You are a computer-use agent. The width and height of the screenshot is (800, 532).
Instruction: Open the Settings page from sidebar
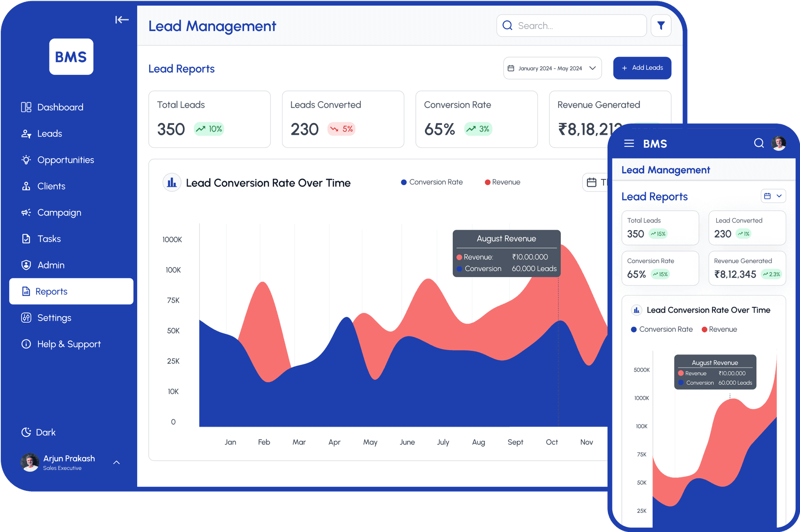point(54,318)
